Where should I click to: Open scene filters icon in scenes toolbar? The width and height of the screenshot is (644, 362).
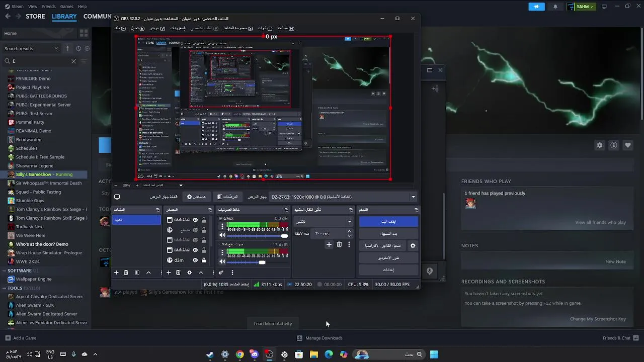click(137, 273)
